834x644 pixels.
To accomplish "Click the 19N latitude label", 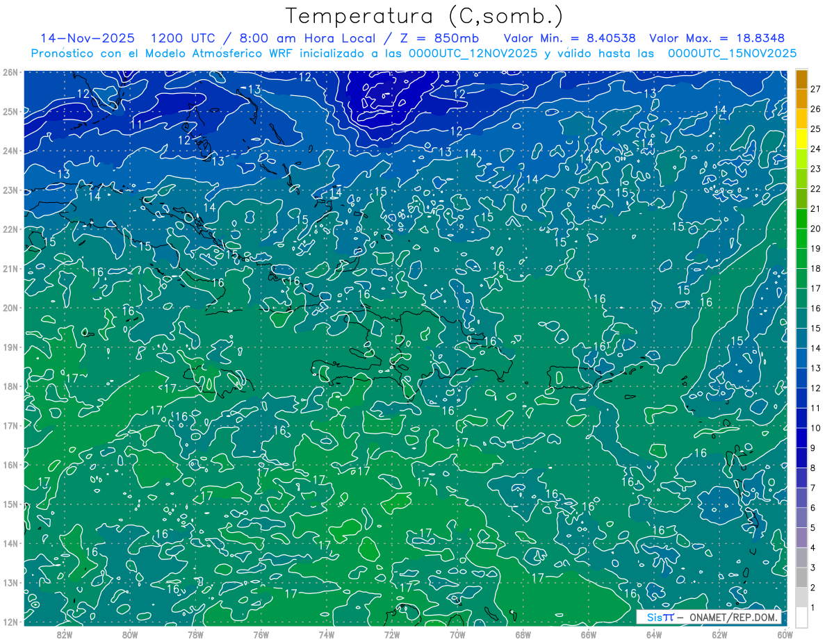I will pos(10,347).
